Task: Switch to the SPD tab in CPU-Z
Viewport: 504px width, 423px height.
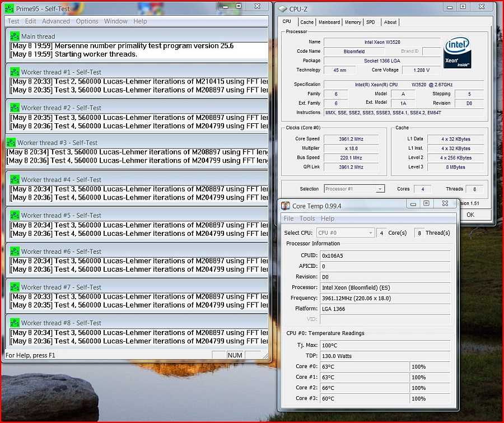Action: pos(371,22)
